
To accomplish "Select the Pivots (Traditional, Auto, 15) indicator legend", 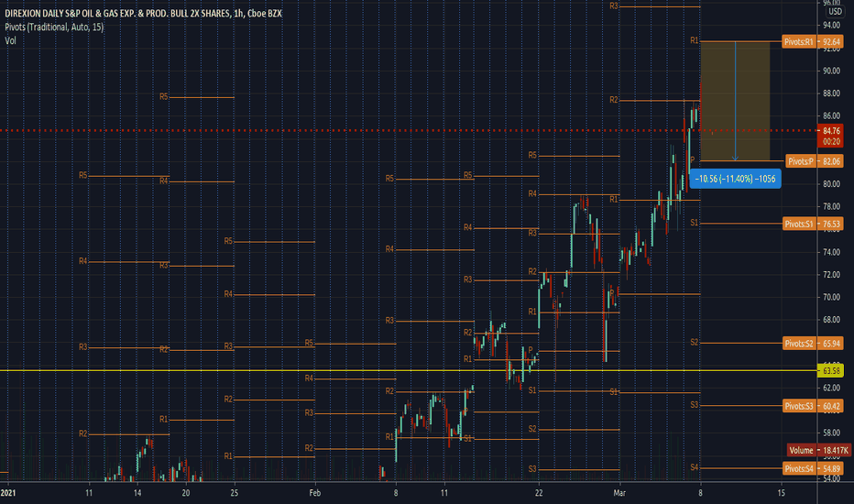I will [x=54, y=27].
